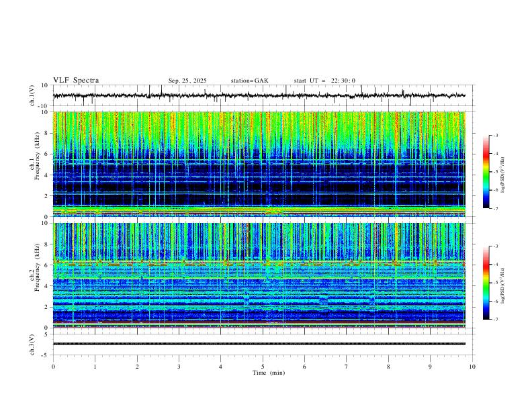Screen dimensions: 532x411
Task: Click the time axis tick label '0'
Action: click(x=53, y=367)
